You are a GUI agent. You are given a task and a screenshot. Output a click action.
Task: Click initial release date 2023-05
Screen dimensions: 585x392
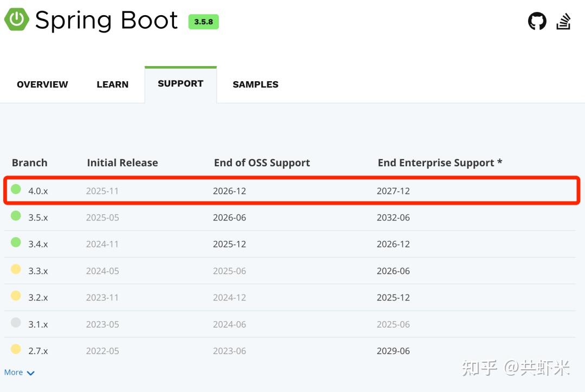102,324
